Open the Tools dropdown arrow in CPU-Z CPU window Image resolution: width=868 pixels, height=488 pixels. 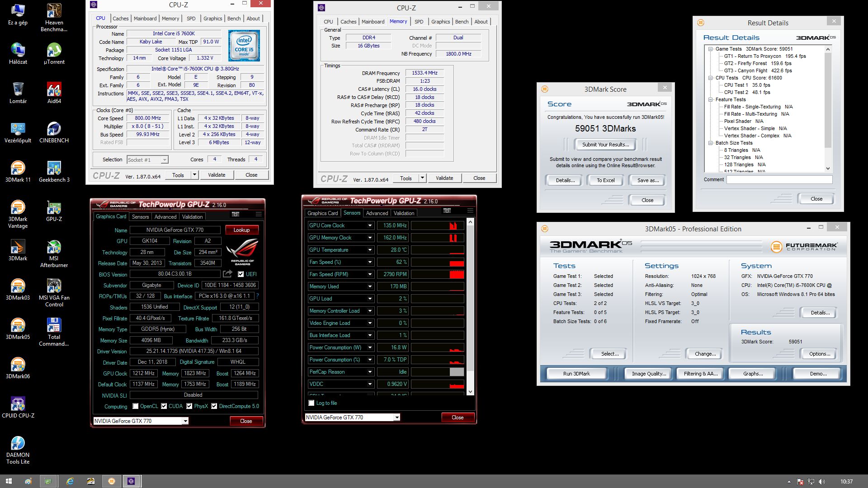coord(194,175)
